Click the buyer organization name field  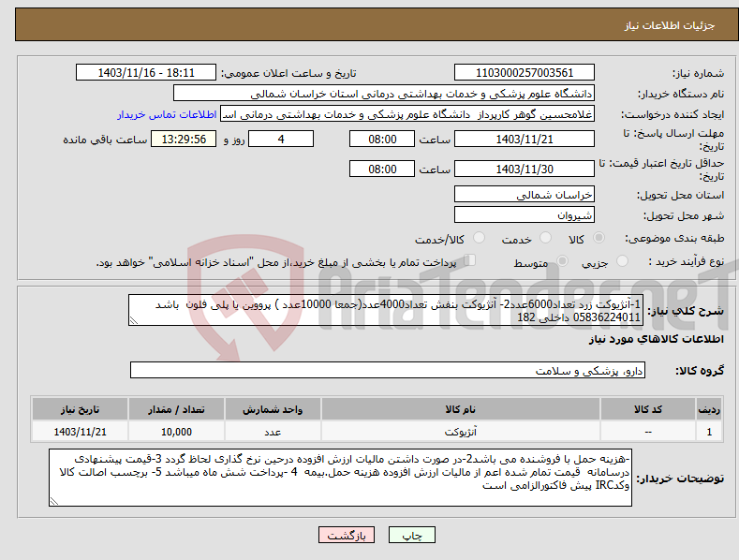coord(384,94)
